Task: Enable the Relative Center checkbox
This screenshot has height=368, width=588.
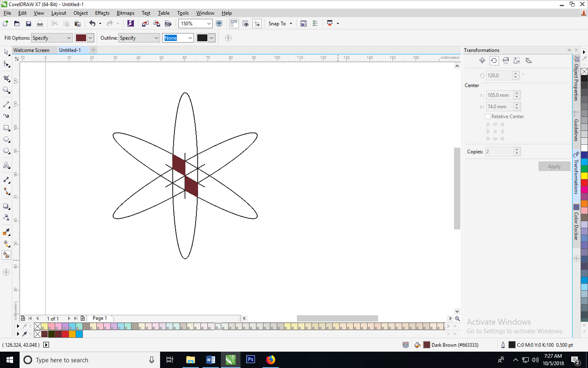Action: 488,117
